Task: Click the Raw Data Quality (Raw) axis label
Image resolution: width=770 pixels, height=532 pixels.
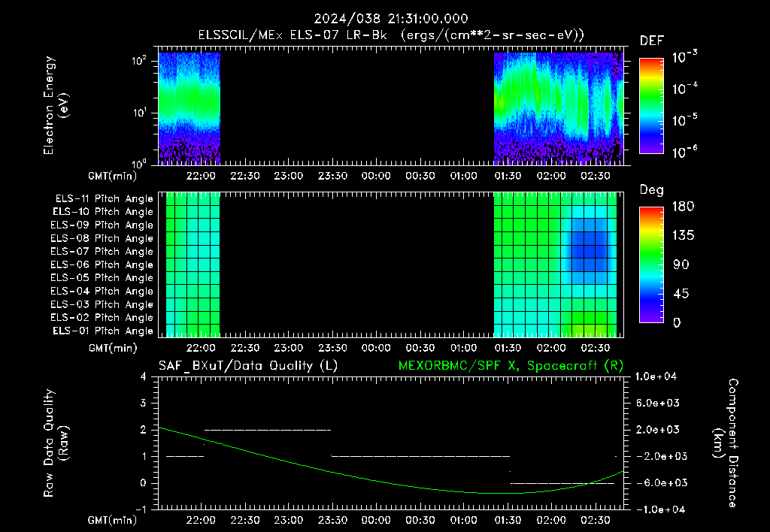Action: [56, 443]
